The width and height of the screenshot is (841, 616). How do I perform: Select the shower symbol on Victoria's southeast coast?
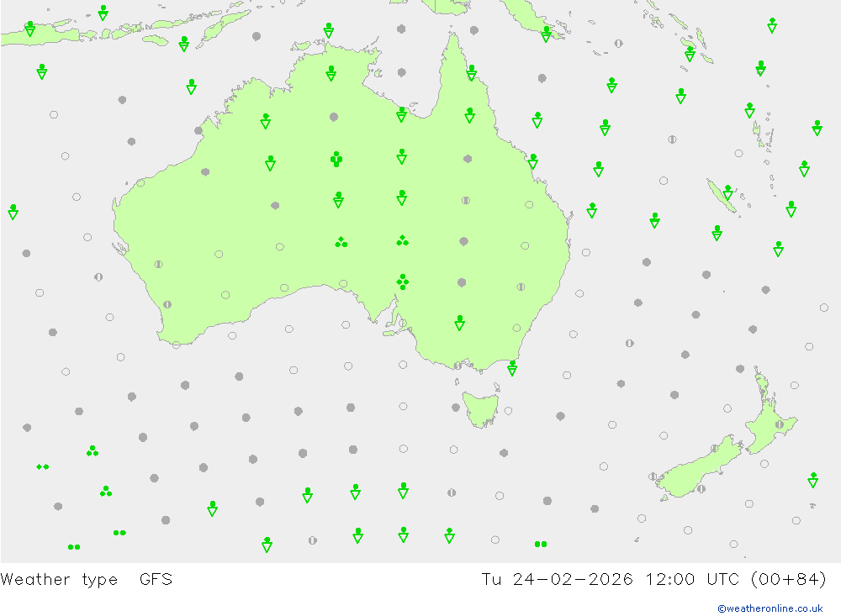pyautogui.click(x=512, y=368)
